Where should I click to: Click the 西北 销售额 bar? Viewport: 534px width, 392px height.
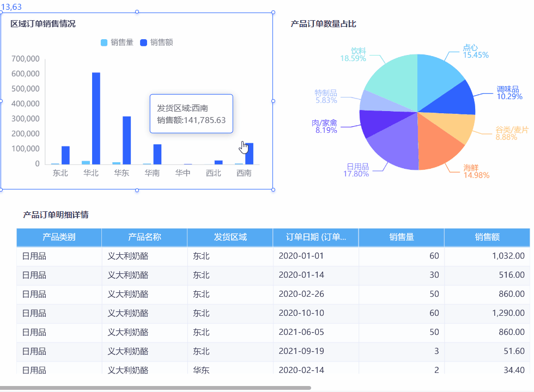click(x=219, y=162)
